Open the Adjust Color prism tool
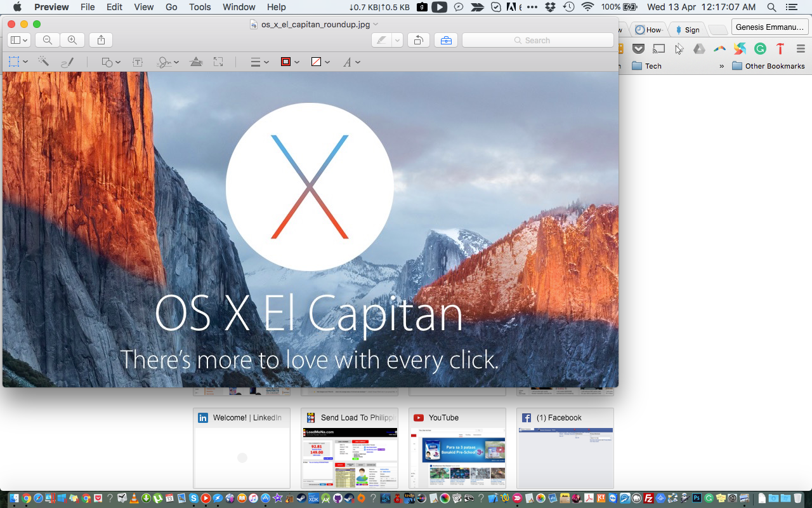 196,62
